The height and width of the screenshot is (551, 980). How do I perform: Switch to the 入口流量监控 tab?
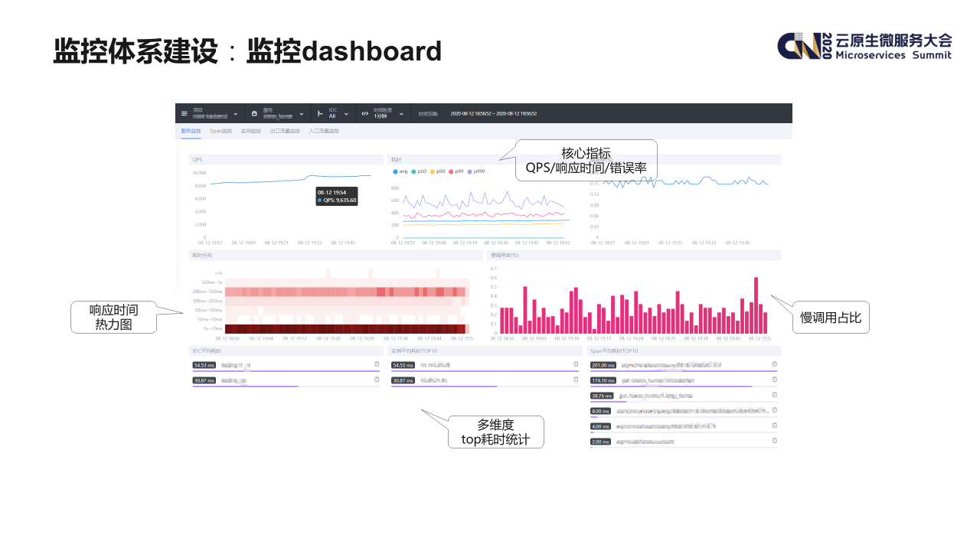[x=324, y=131]
